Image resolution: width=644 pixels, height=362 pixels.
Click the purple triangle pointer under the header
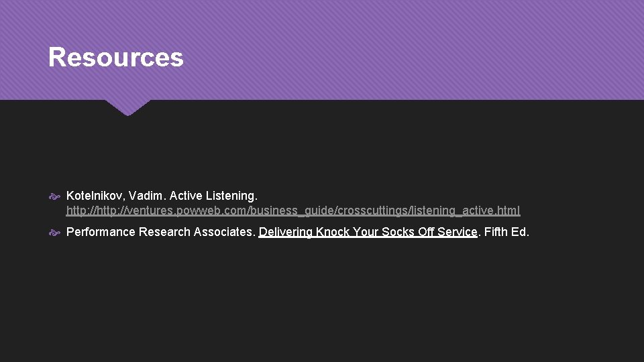127,107
